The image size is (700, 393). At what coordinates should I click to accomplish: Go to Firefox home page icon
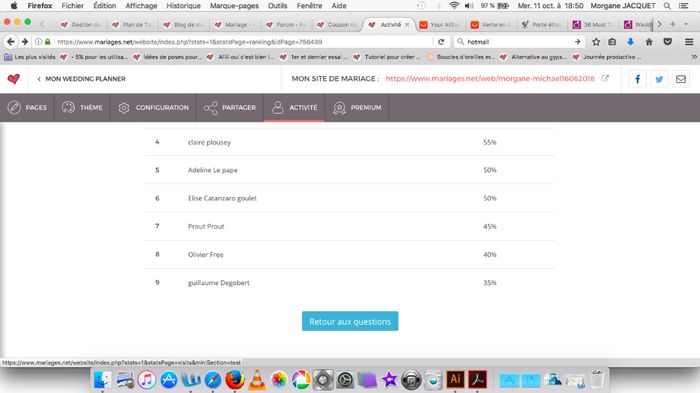[x=649, y=42]
